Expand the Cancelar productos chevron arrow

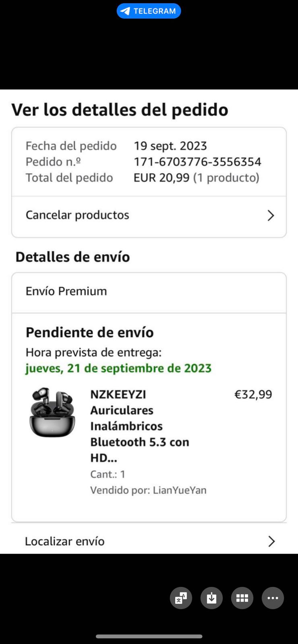pyautogui.click(x=271, y=216)
